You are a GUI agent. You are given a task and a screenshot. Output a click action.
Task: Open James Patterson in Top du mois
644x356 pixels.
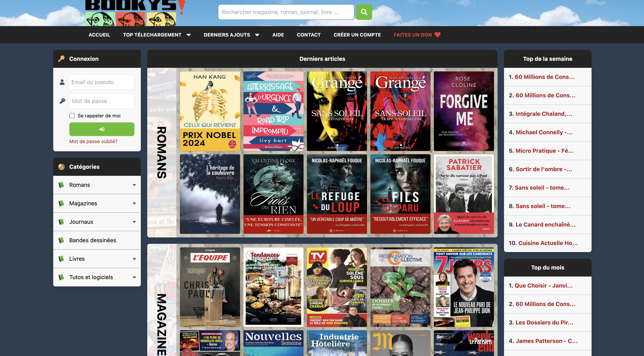547,341
